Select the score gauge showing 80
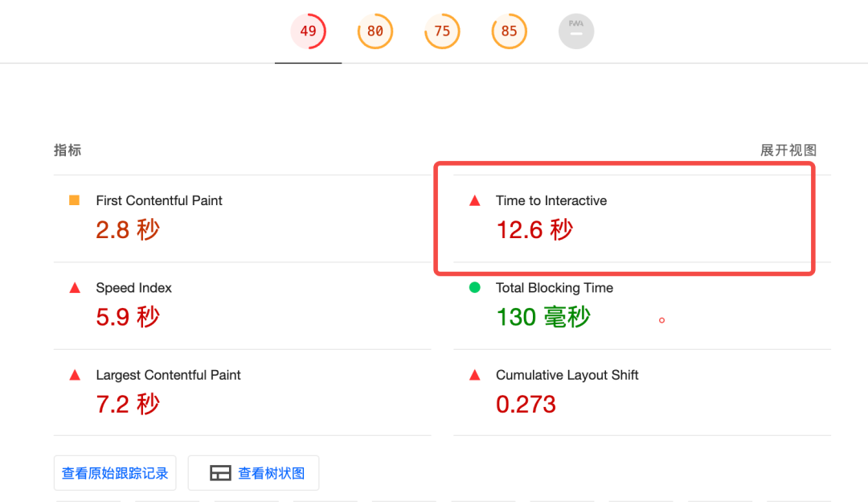Viewport: 868px width, 502px height. point(375,32)
